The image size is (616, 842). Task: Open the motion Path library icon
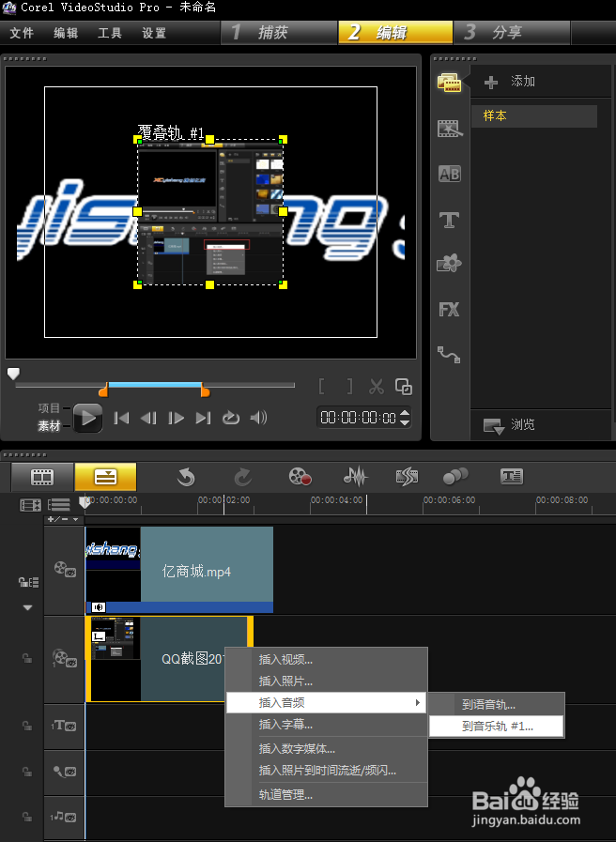pos(449,355)
